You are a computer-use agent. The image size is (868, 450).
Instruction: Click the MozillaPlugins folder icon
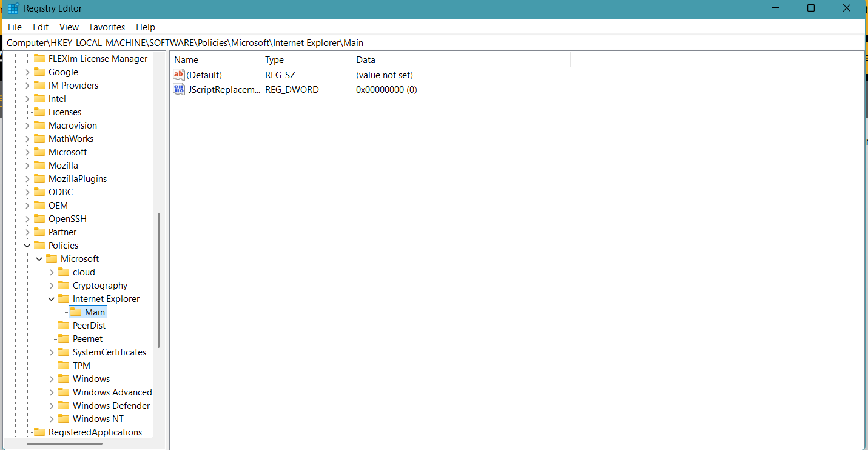click(x=39, y=179)
